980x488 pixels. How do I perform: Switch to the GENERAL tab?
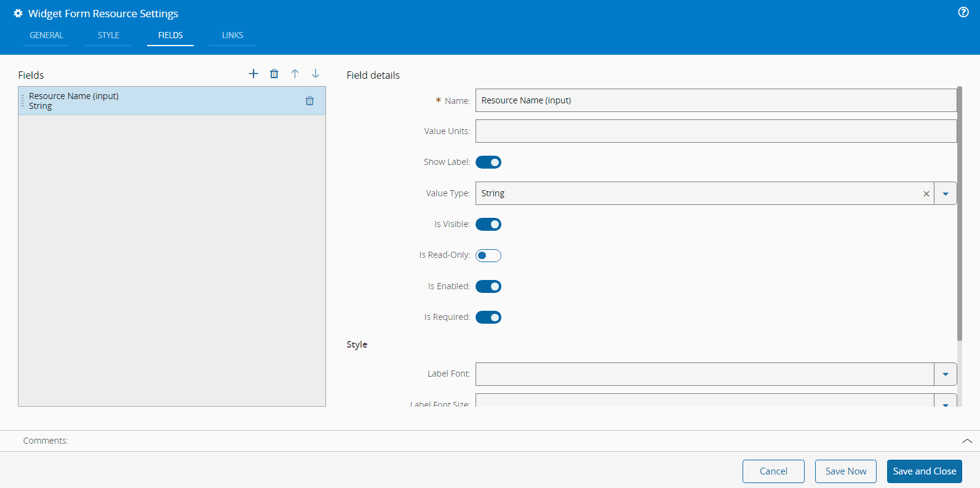(47, 36)
